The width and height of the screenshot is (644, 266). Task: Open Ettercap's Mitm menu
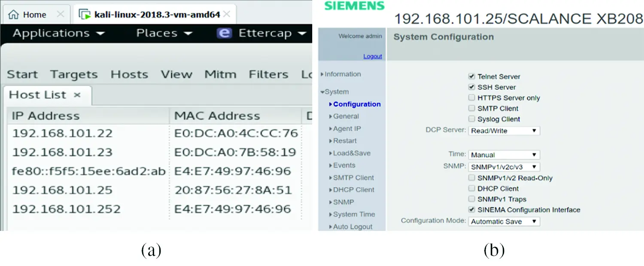pos(220,75)
